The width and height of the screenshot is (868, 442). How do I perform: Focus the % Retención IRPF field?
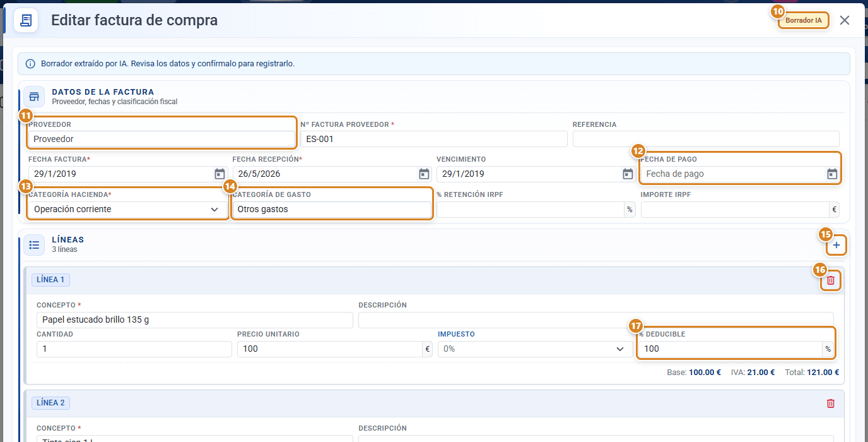pos(530,210)
